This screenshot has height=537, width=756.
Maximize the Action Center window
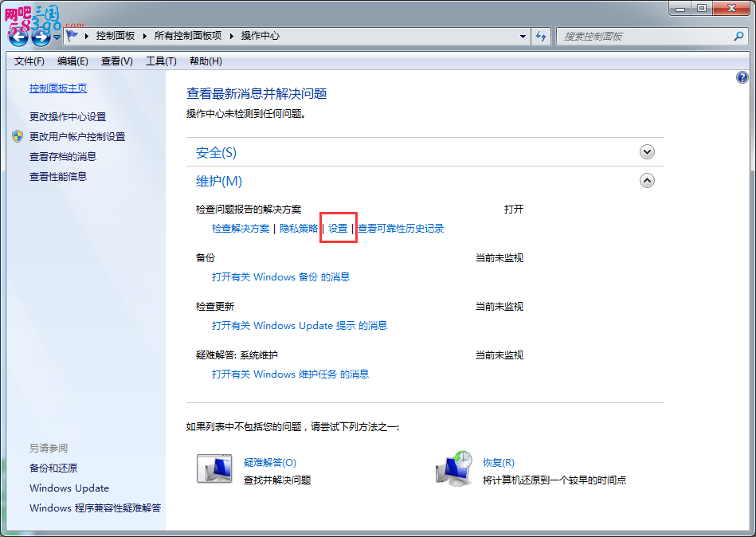click(702, 9)
